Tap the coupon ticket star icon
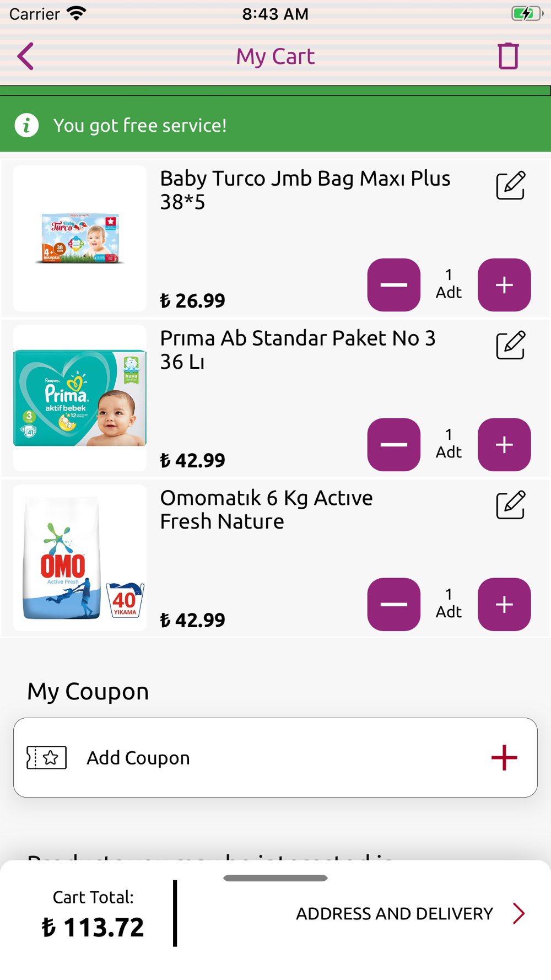 pos(47,757)
